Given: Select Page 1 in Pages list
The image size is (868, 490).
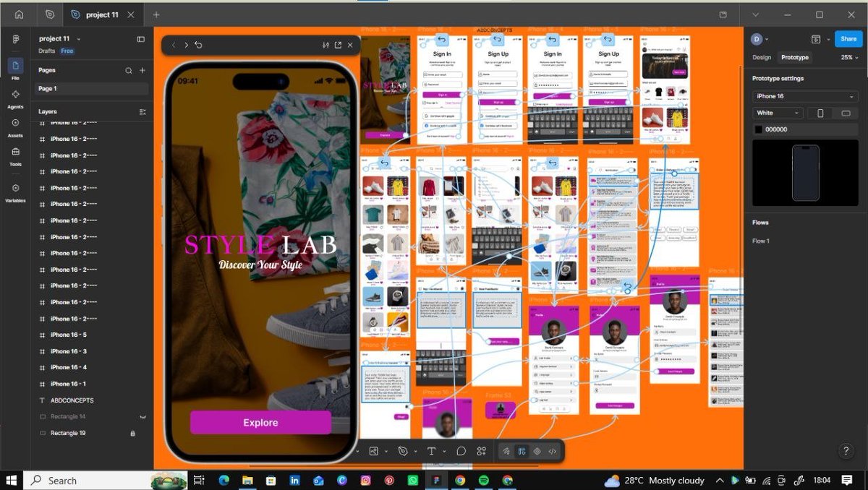Looking at the screenshot, I should point(92,88).
